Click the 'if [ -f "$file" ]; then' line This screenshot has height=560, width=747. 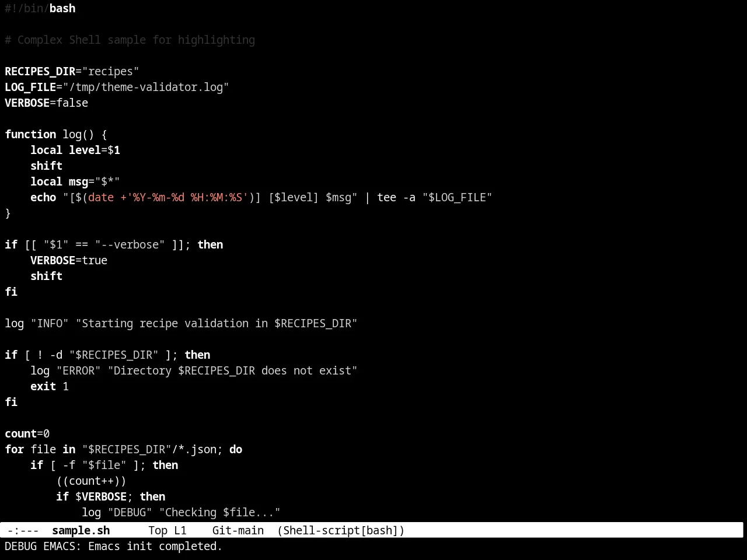tap(104, 465)
